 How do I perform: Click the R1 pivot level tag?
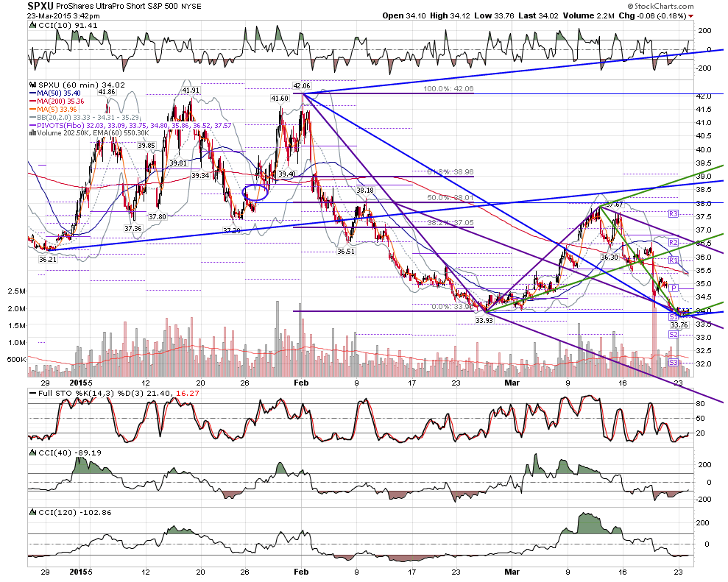coord(674,260)
